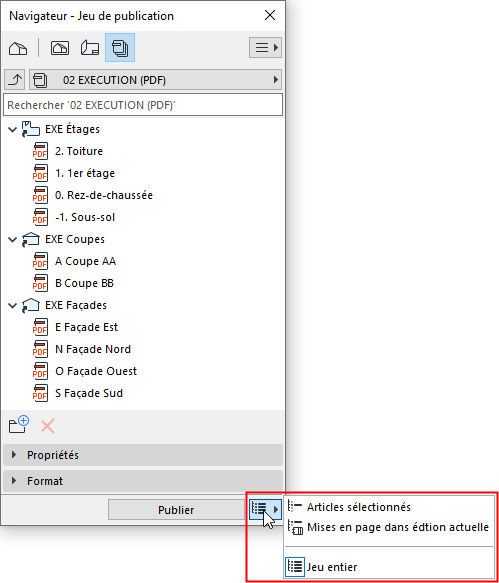This screenshot has width=499, height=583.
Task: Collapse the EXE Étages folder
Action: (x=13, y=129)
